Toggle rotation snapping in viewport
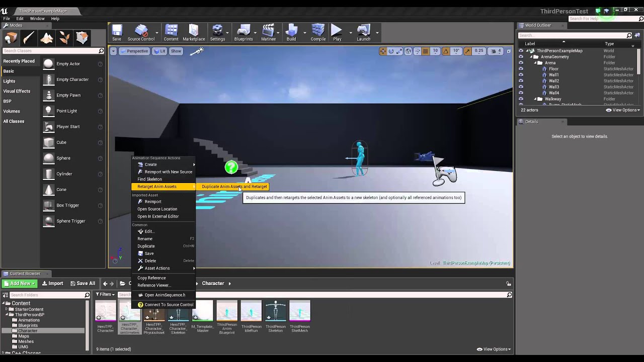The image size is (644, 362). (x=445, y=51)
